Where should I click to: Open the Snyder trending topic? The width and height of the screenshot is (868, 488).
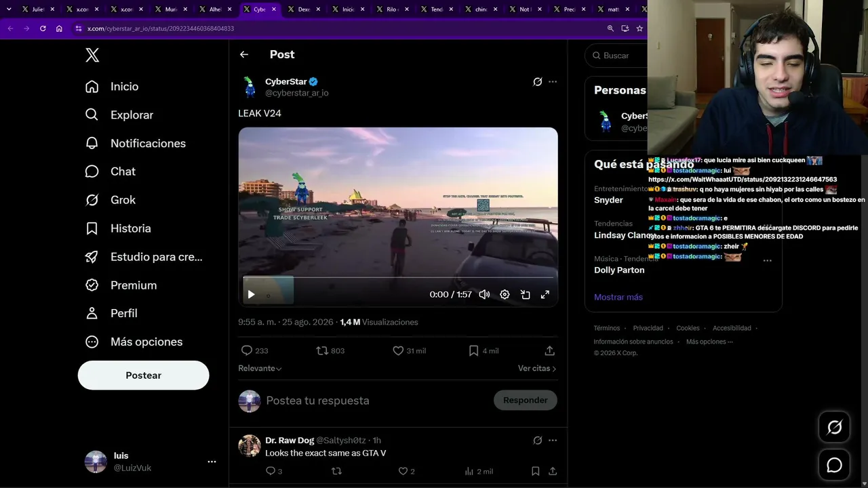(608, 200)
